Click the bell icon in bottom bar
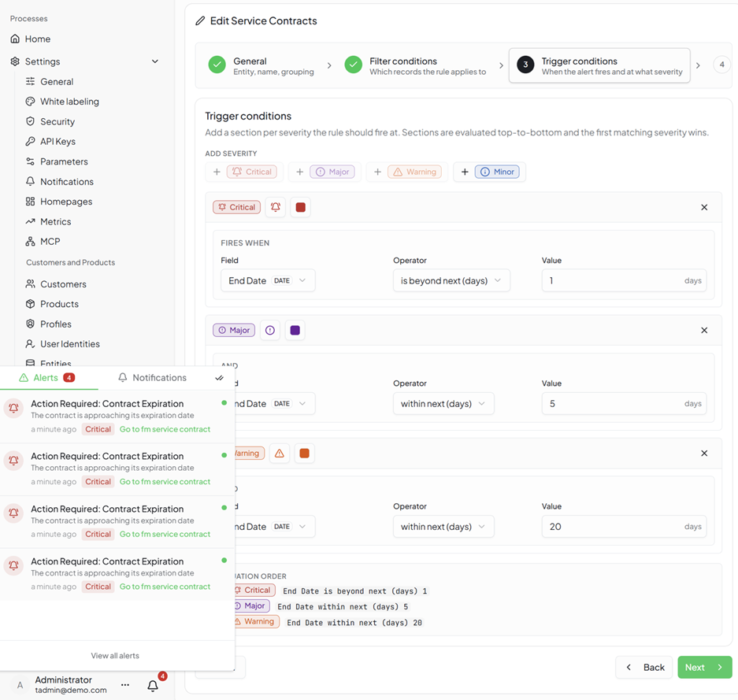This screenshot has height=700, width=738. [x=153, y=685]
